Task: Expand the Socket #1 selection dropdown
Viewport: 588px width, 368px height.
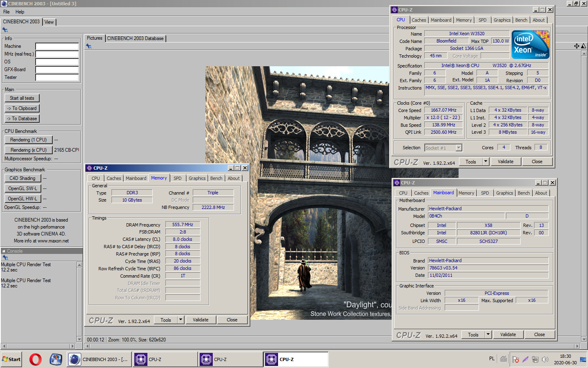Action: [459, 148]
